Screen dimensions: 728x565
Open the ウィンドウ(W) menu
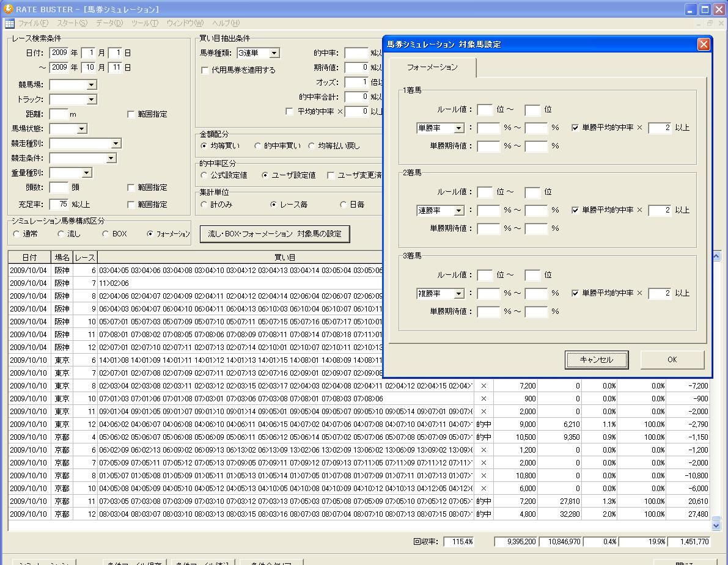[185, 23]
